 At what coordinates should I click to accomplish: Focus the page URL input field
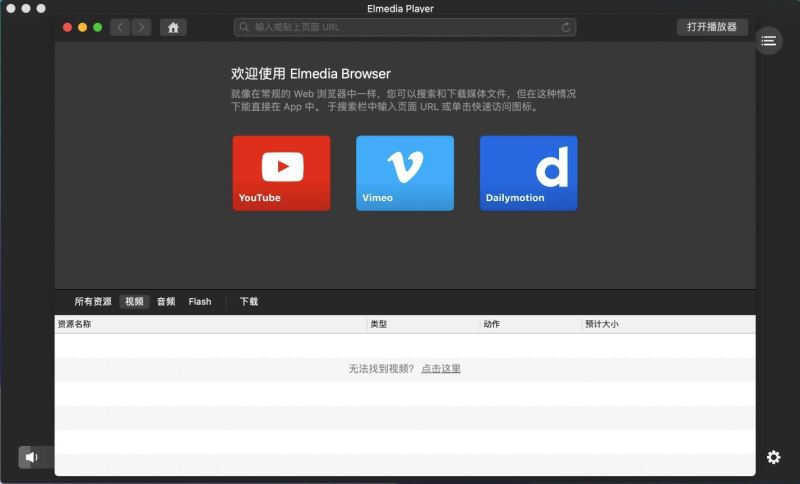point(405,27)
